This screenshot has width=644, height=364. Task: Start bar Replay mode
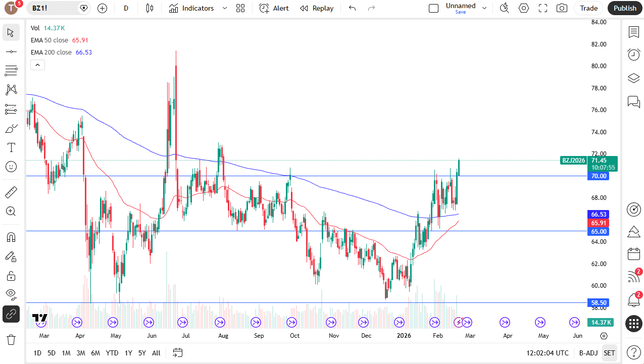point(317,8)
